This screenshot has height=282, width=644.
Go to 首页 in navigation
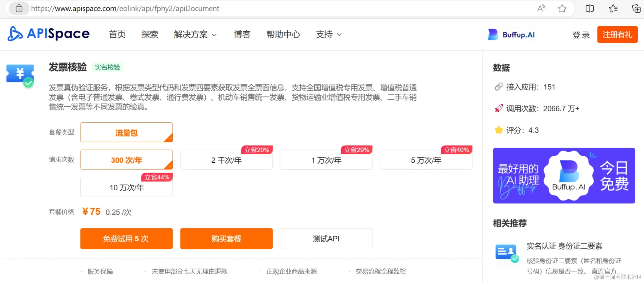[x=117, y=35]
